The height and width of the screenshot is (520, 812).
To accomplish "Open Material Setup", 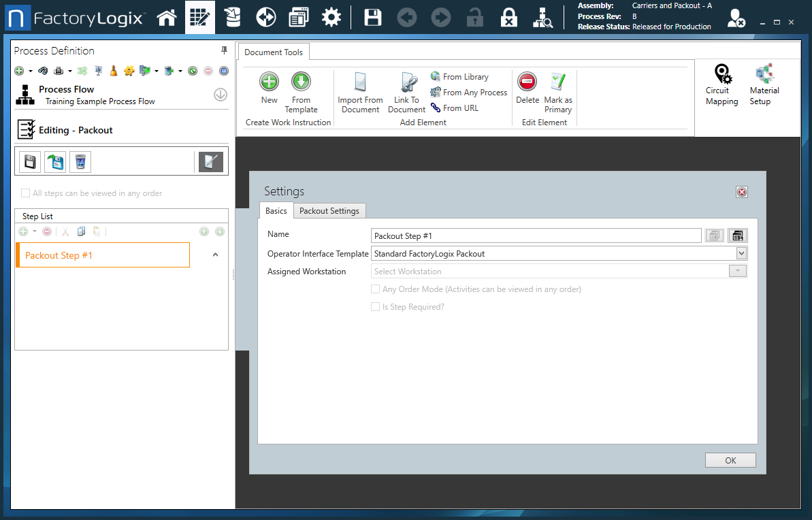I will coord(764,84).
